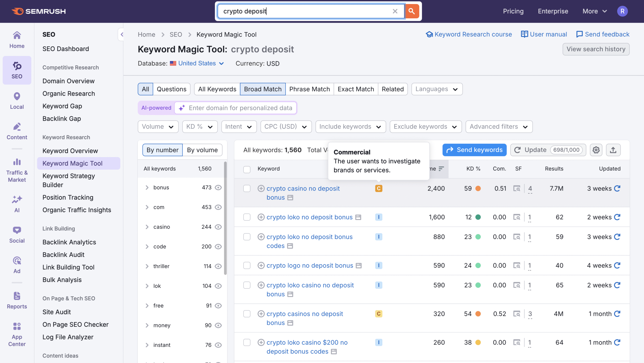Switch groups to By volume

[202, 150]
